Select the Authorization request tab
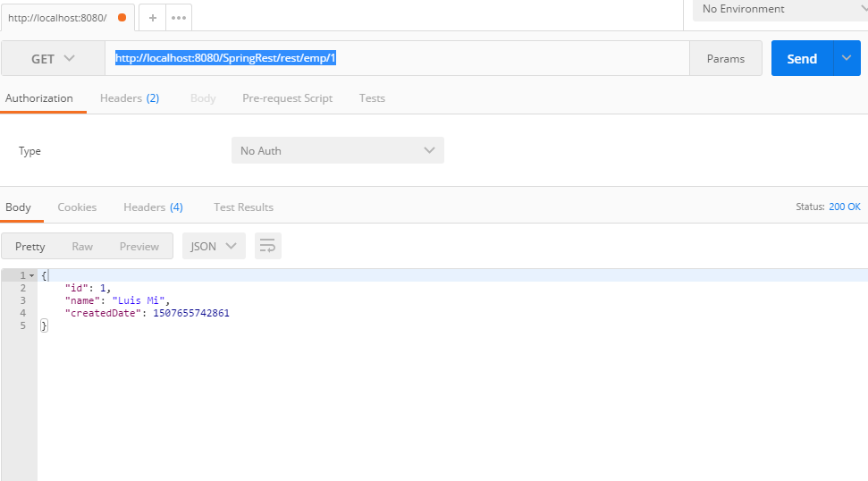This screenshot has height=481, width=868. pos(39,98)
